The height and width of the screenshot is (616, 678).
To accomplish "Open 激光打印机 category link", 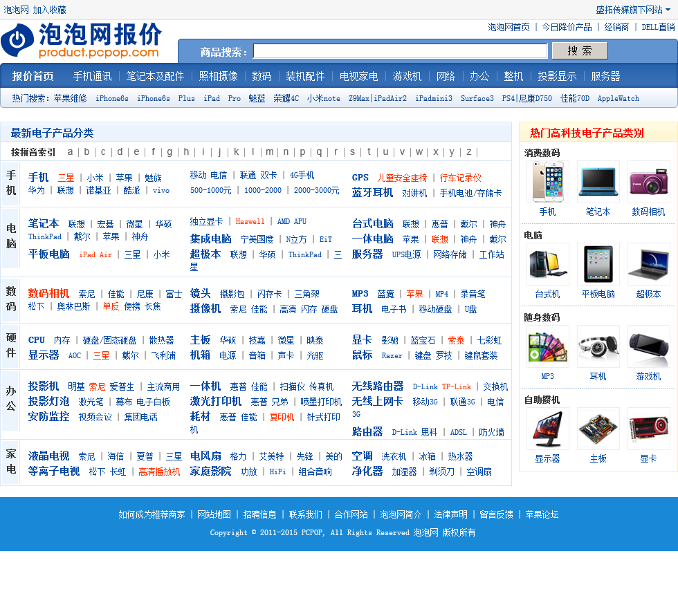I will click(x=216, y=401).
